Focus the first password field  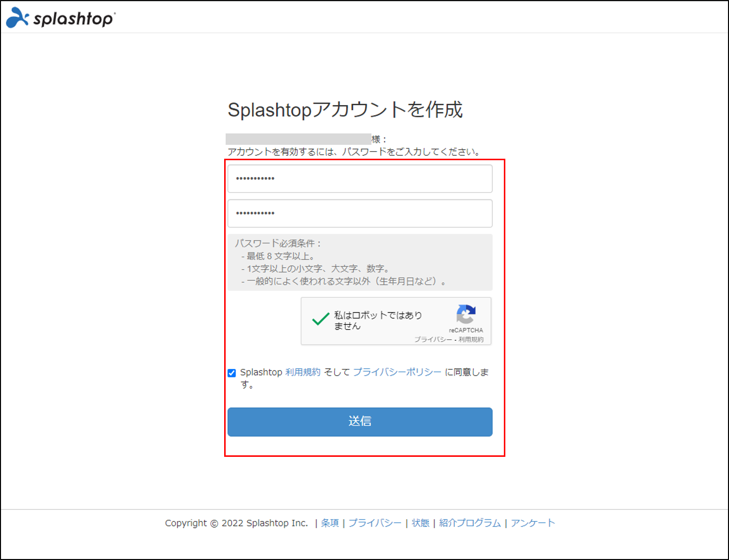360,179
